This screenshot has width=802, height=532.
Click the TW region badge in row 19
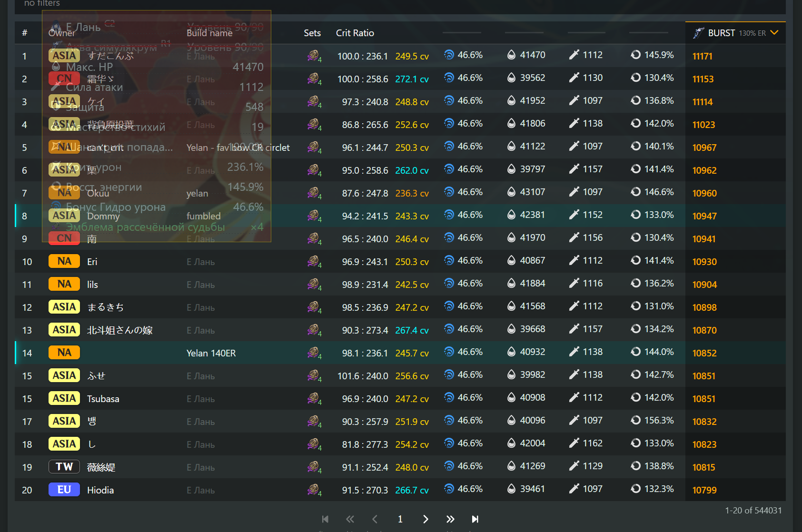(x=64, y=467)
